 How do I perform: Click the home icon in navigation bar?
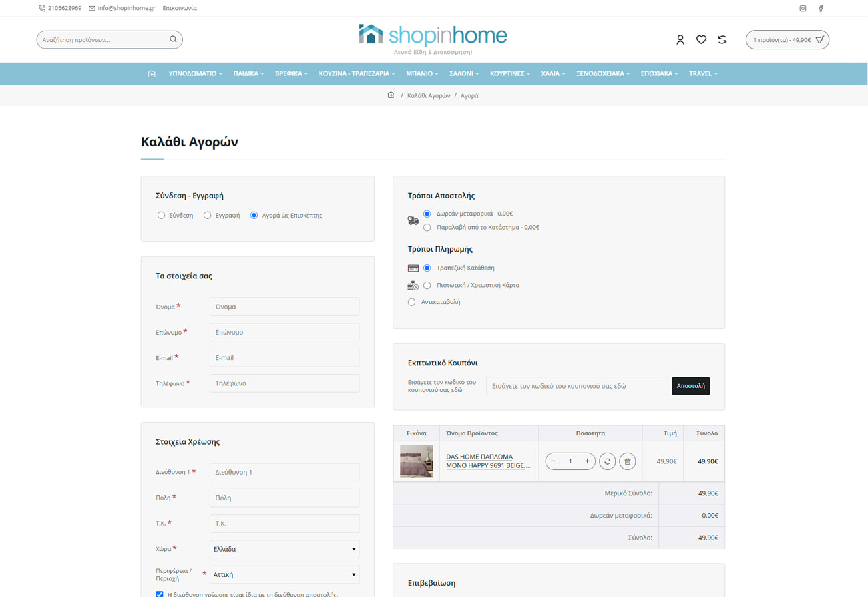[x=152, y=74]
